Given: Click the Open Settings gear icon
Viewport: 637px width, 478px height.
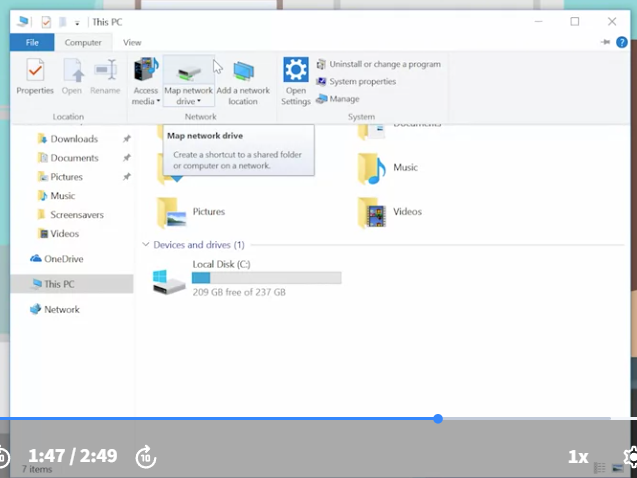Looking at the screenshot, I should click(x=296, y=69).
